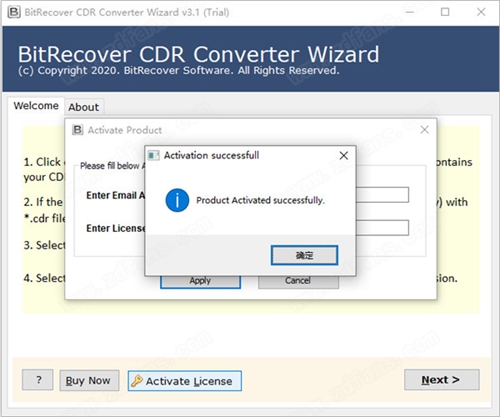The image size is (500, 417).
Task: Click the Buy Now button
Action: [89, 380]
